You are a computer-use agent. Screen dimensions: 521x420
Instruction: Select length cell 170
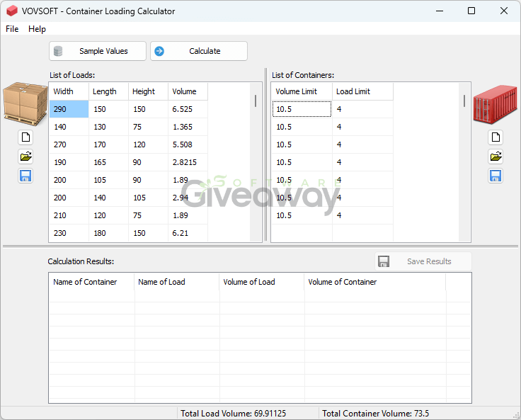pos(108,144)
